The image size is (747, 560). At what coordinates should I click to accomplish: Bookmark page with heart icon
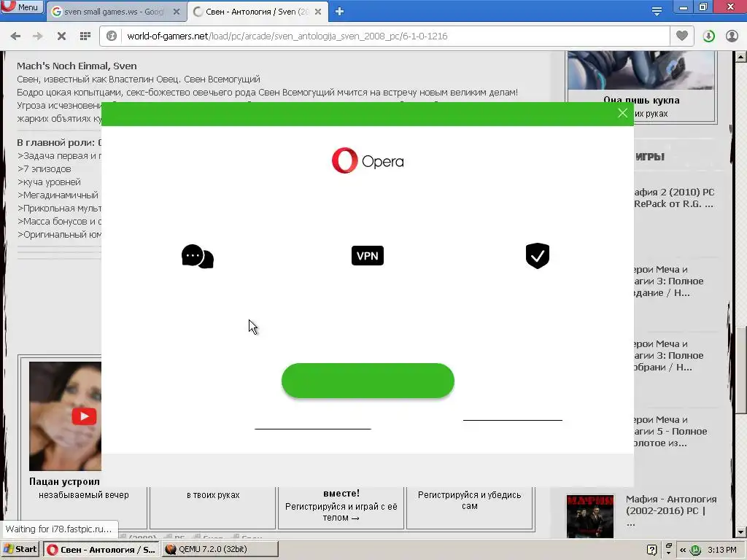pyautogui.click(x=682, y=36)
